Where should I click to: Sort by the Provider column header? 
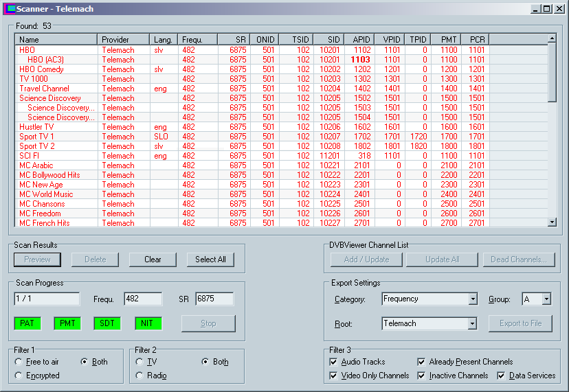[124, 40]
